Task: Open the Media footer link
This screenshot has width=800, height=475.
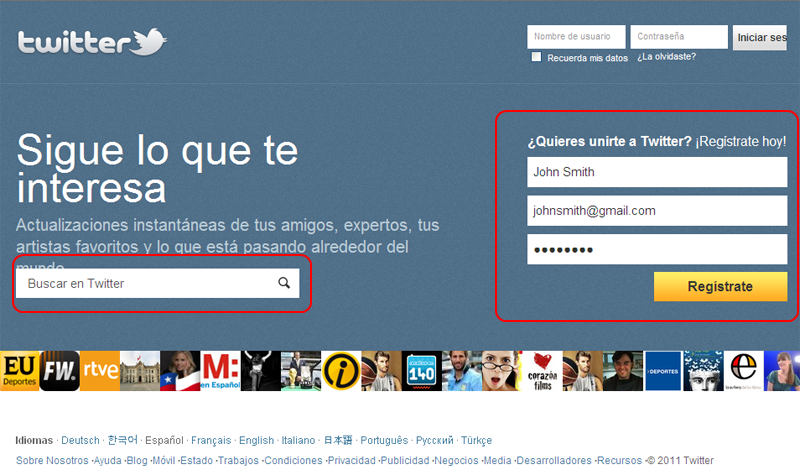Action: (497, 460)
